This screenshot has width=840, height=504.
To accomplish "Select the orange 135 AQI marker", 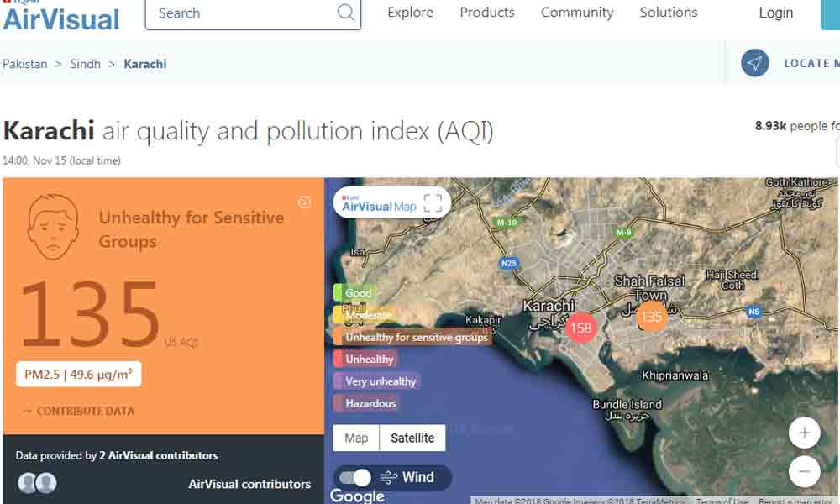I will click(x=652, y=317).
